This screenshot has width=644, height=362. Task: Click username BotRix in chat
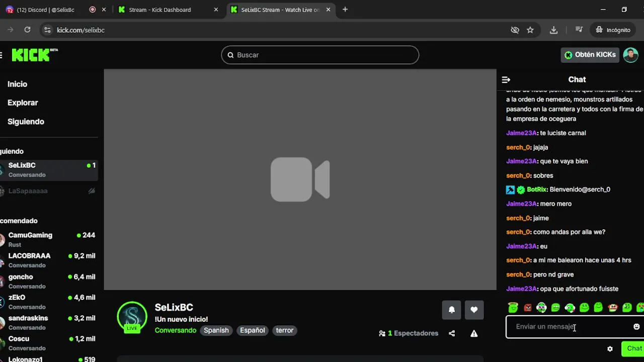click(x=537, y=190)
